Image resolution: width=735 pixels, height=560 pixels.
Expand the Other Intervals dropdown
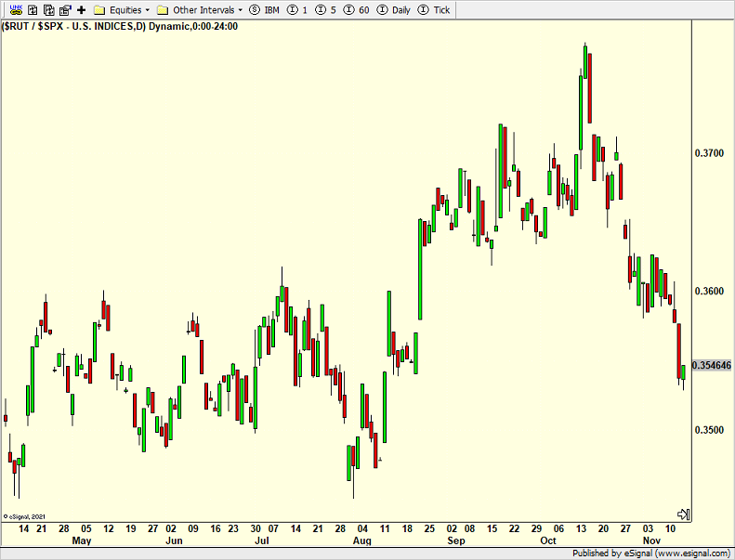point(200,9)
